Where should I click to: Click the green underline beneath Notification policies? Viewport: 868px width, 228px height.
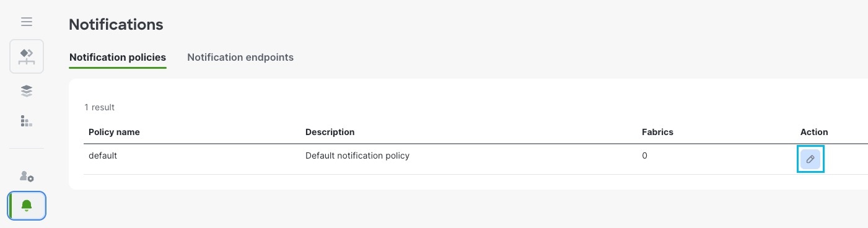(x=118, y=68)
